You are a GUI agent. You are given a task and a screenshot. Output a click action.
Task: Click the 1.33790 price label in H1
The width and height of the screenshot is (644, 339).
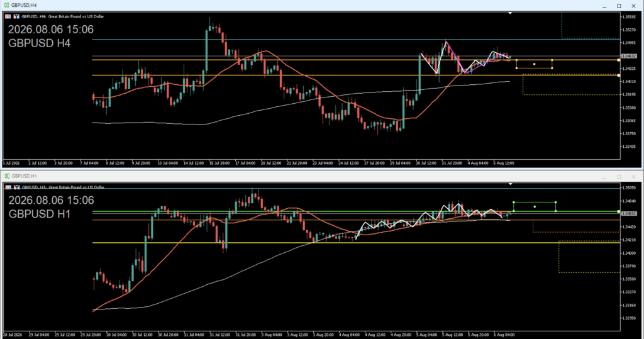click(629, 266)
